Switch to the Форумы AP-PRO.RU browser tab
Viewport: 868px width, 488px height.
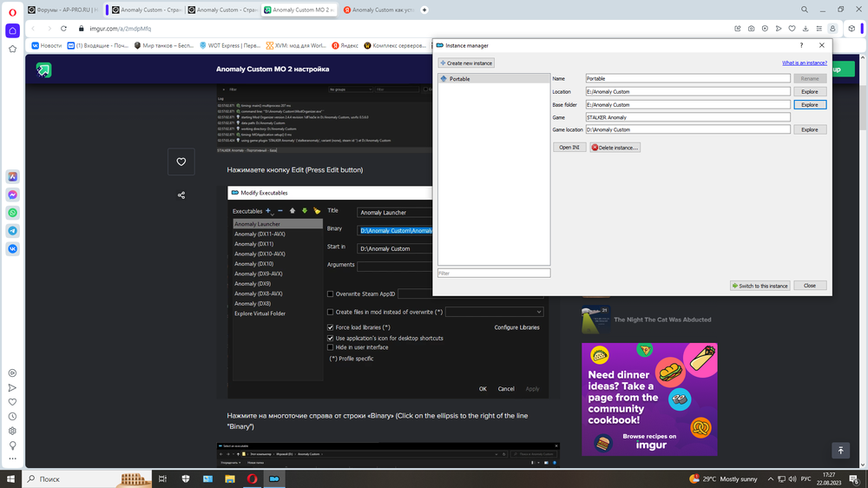[65, 10]
